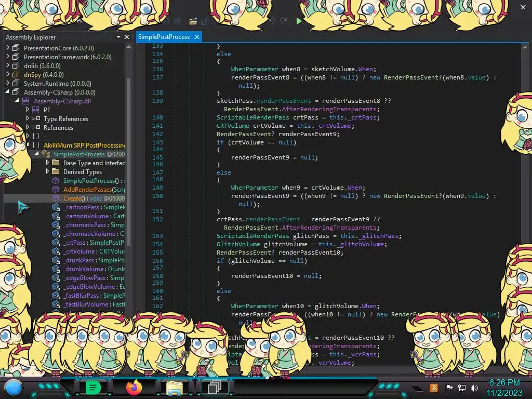Image resolution: width=532 pixels, height=399 pixels.
Task: Expand the System.Runtime (6.0.0.0) node
Action: tap(8, 83)
